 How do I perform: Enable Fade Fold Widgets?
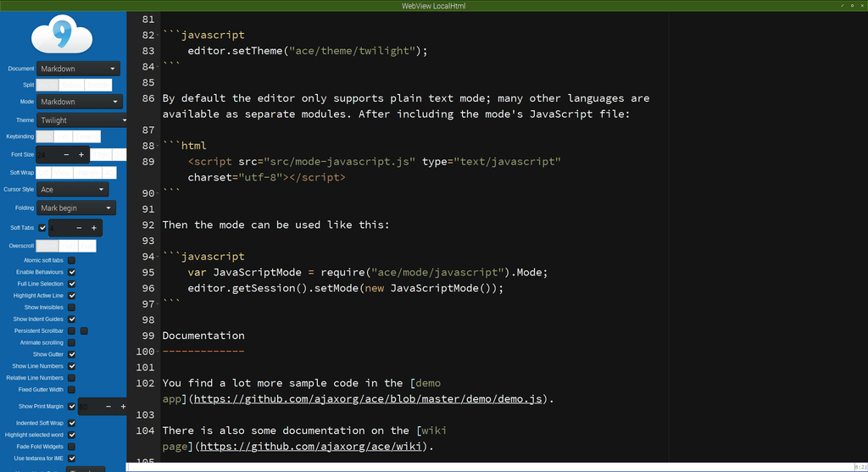point(71,447)
